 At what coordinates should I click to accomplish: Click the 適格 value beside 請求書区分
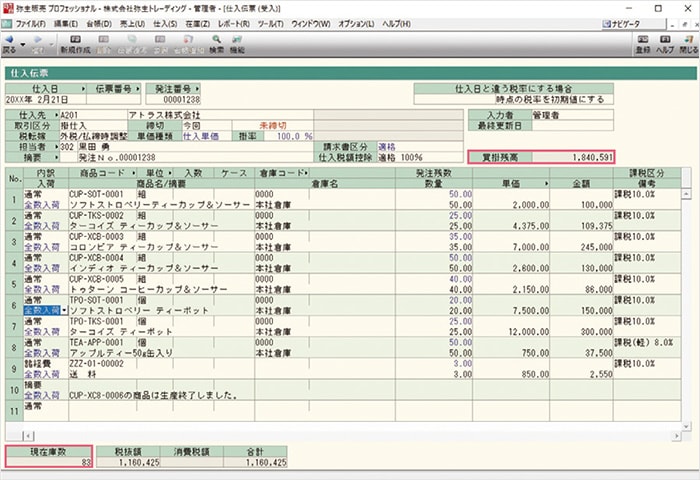click(387, 147)
